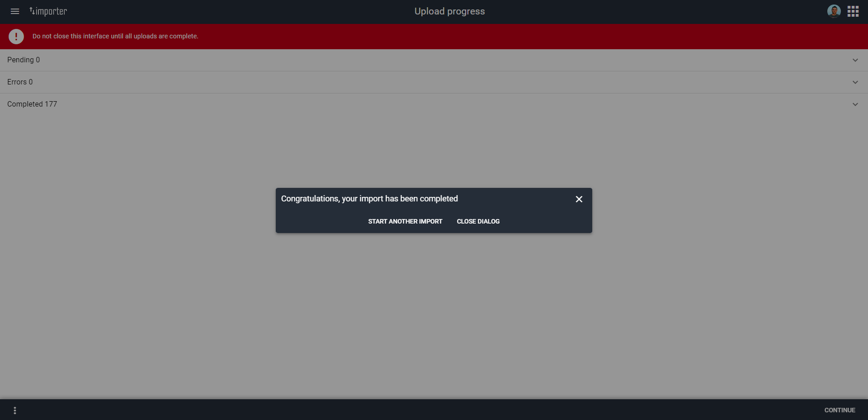Screen dimensions: 868x420
Task: Click the importer app logo
Action: click(47, 11)
